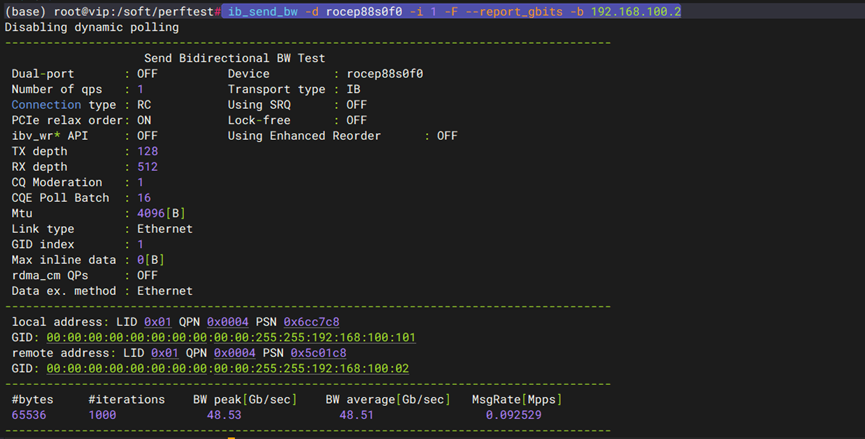Open the local address PSN 0x6cc7c8 value
865x439 pixels.
pyautogui.click(x=311, y=321)
